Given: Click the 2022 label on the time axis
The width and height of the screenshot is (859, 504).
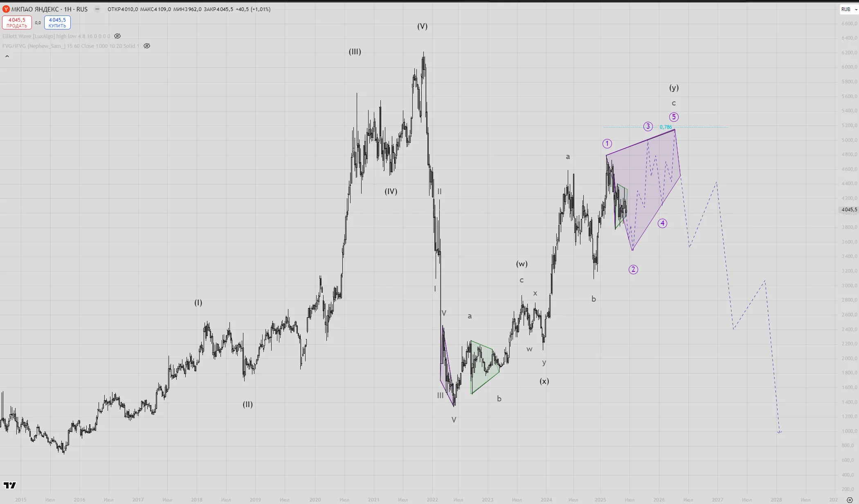Looking at the screenshot, I should click(432, 500).
